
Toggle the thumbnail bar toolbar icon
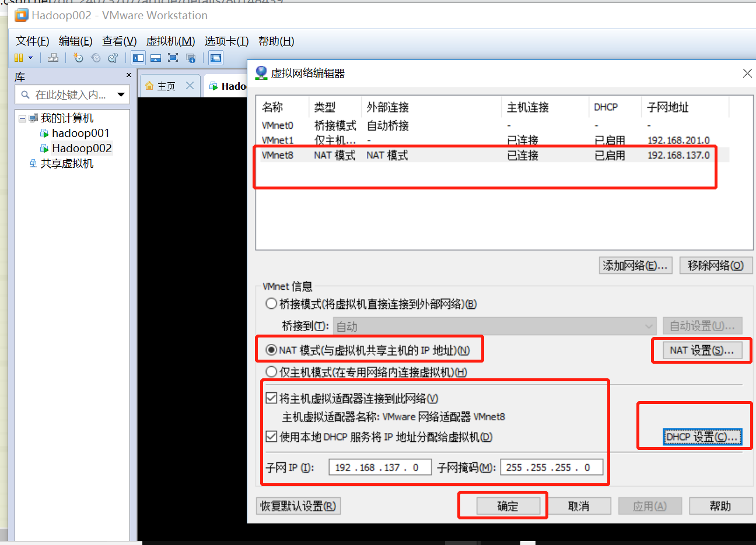click(x=156, y=58)
